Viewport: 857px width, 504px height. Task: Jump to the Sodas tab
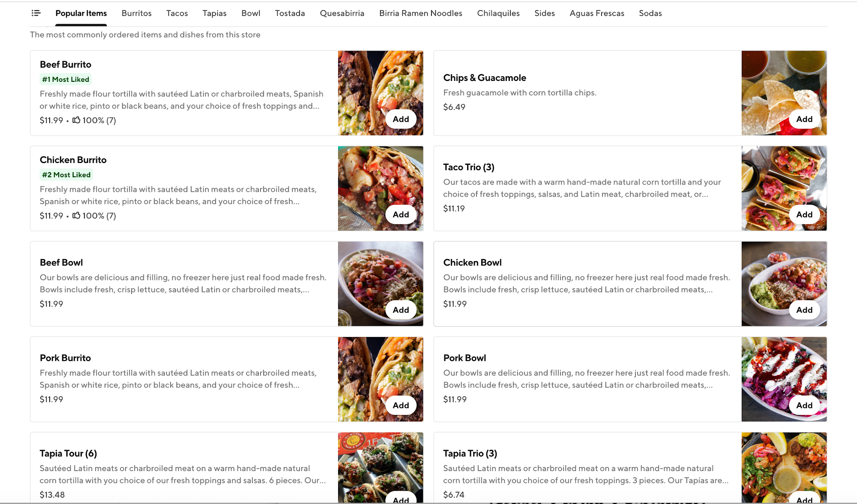tap(650, 13)
